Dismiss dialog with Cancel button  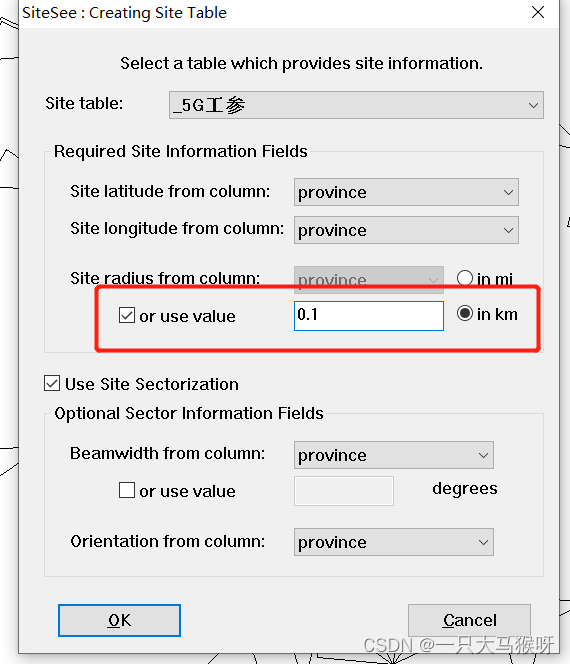[469, 620]
